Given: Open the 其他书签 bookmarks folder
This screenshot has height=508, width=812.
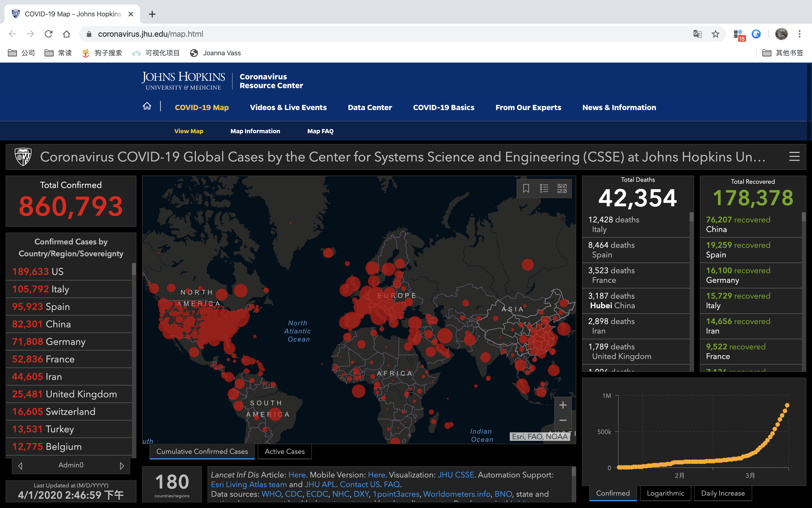Looking at the screenshot, I should (x=782, y=53).
